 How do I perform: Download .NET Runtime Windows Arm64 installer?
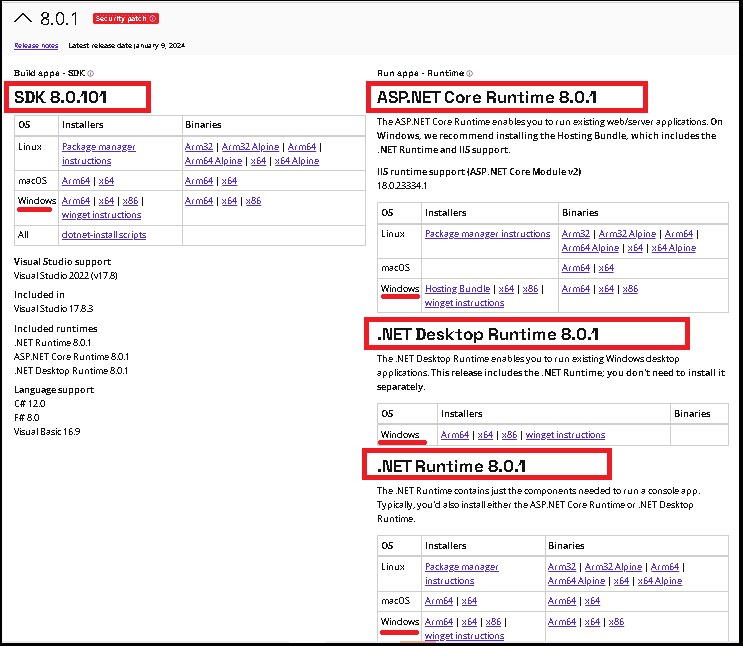(439, 621)
